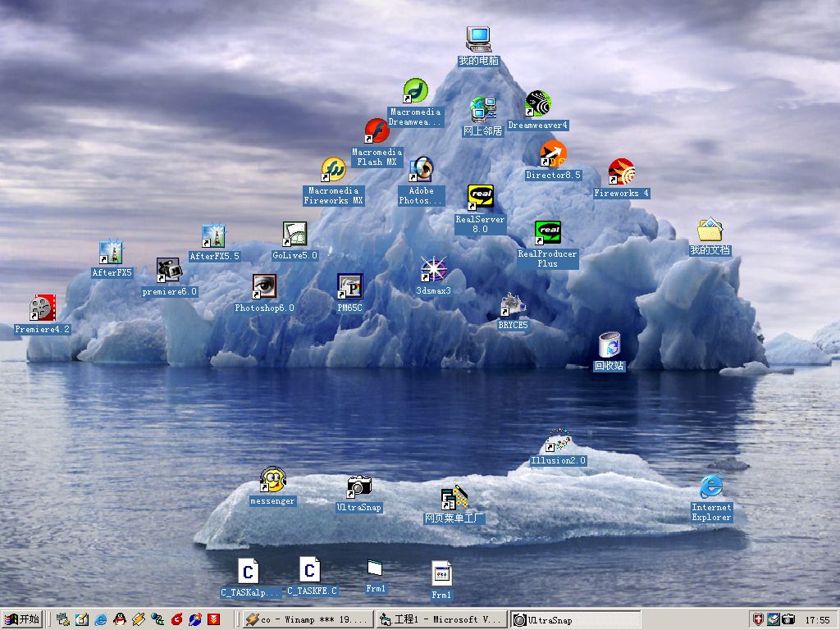Open the Start menu button
The image size is (840, 630).
coord(22,619)
